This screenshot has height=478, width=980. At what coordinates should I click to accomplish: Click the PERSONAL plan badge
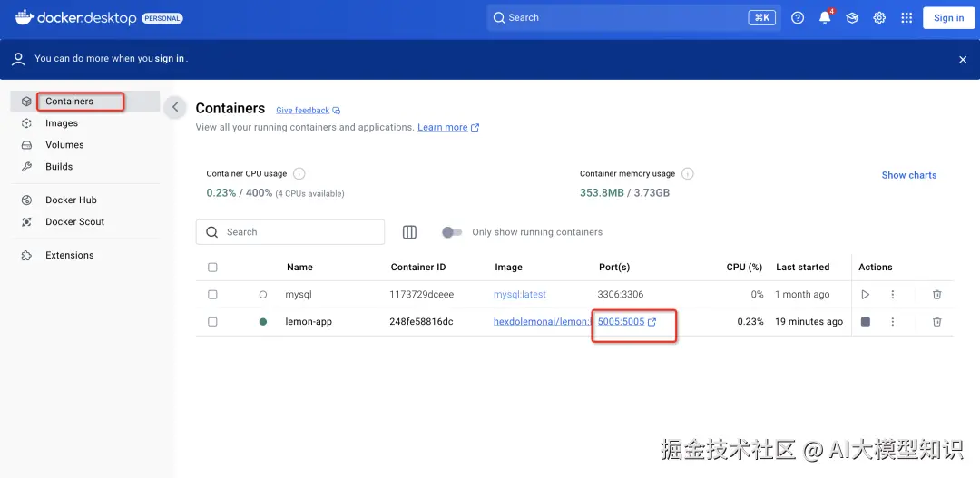pos(162,19)
